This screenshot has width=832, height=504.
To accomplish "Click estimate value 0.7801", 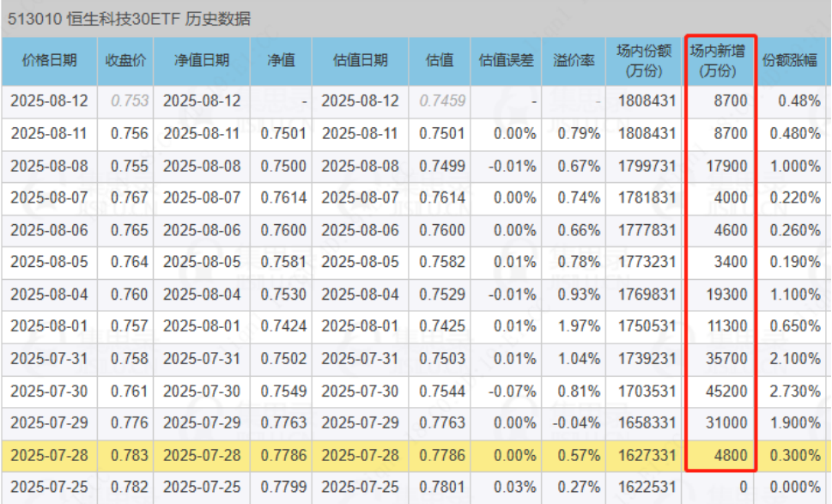I will (442, 487).
